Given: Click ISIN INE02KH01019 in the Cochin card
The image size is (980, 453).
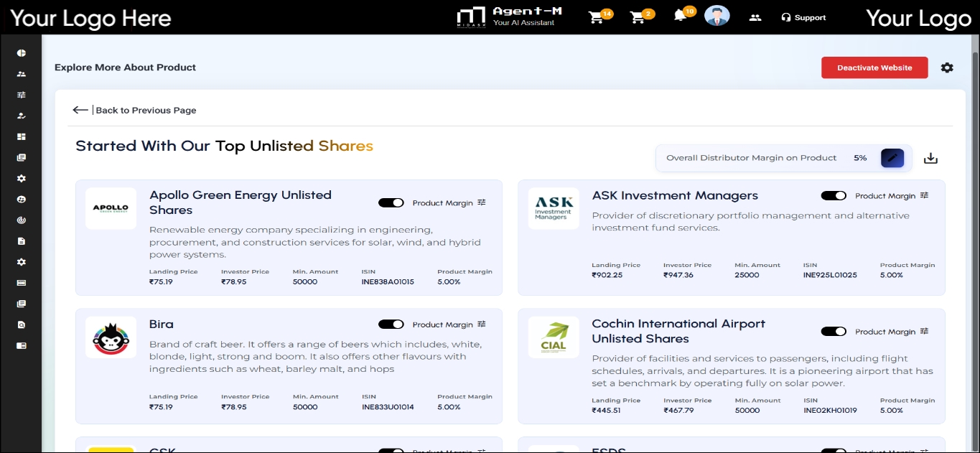Looking at the screenshot, I should pos(830,411).
